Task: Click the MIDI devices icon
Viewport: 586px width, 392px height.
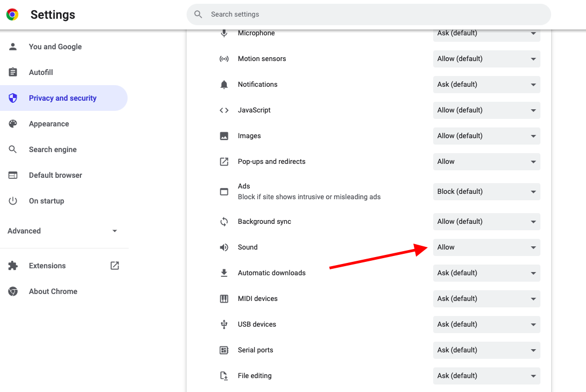Action: pyautogui.click(x=224, y=298)
